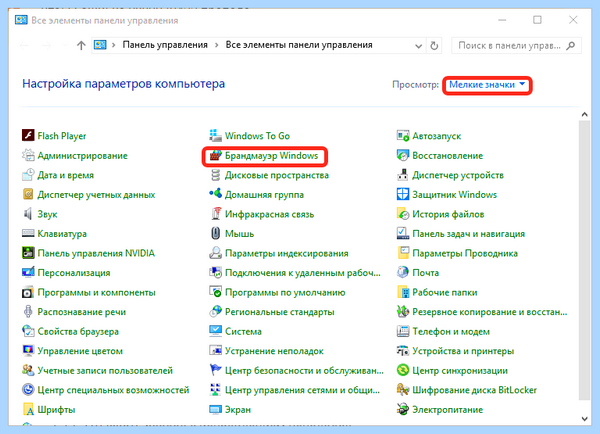Open Диспетчер устройств link
Image resolution: width=600 pixels, height=434 pixels.
pos(458,175)
